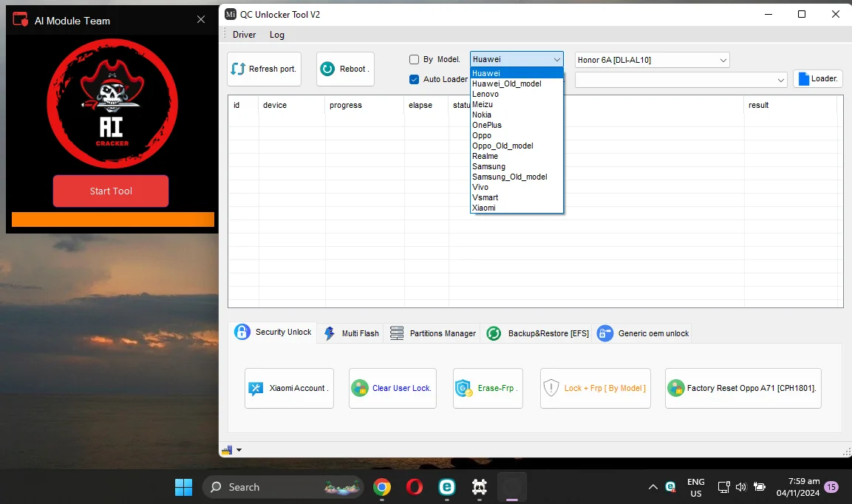This screenshot has width=852, height=504.
Task: Click the Erase-Frp button
Action: (x=488, y=388)
